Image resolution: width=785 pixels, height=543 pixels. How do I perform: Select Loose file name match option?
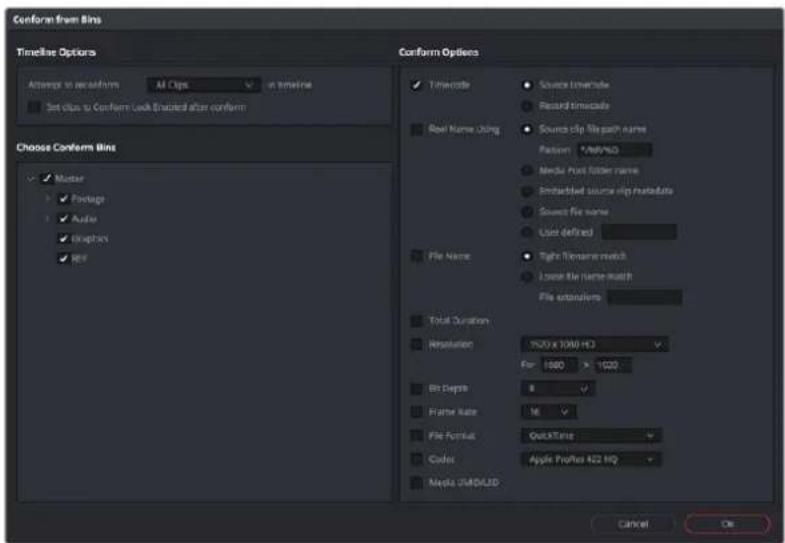pos(527,277)
